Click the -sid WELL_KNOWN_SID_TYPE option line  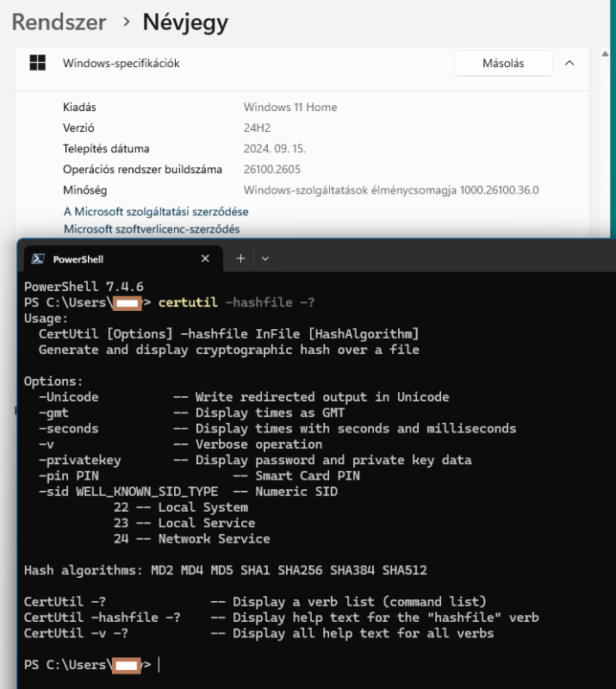click(x=188, y=491)
